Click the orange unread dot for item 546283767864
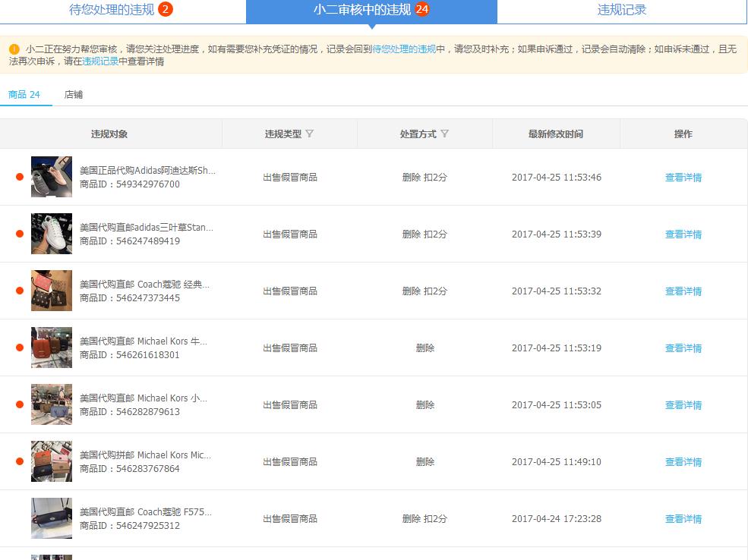The height and width of the screenshot is (560, 748). pyautogui.click(x=20, y=461)
